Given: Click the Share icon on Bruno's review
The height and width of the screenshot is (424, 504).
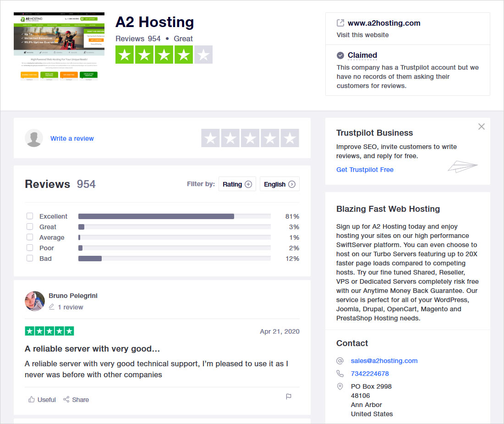Looking at the screenshot, I should point(66,400).
